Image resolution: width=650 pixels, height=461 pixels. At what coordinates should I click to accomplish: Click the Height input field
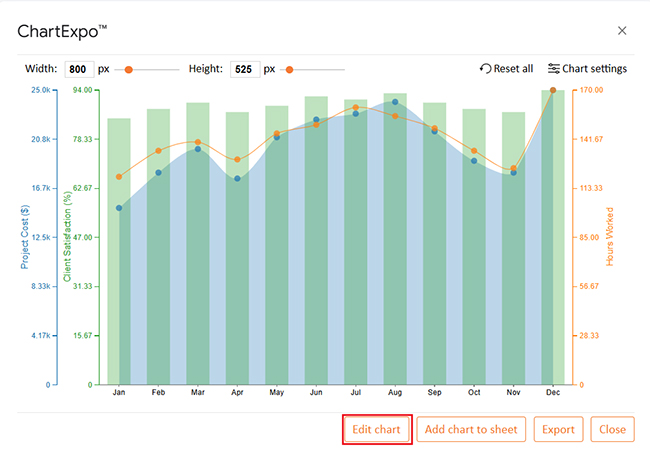(244, 70)
